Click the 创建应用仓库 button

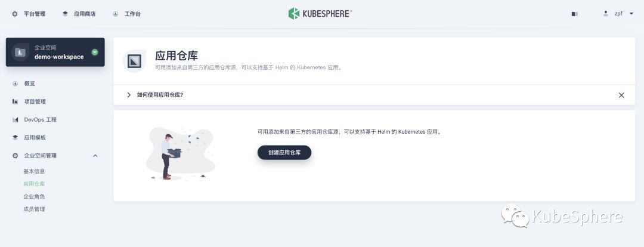284,153
